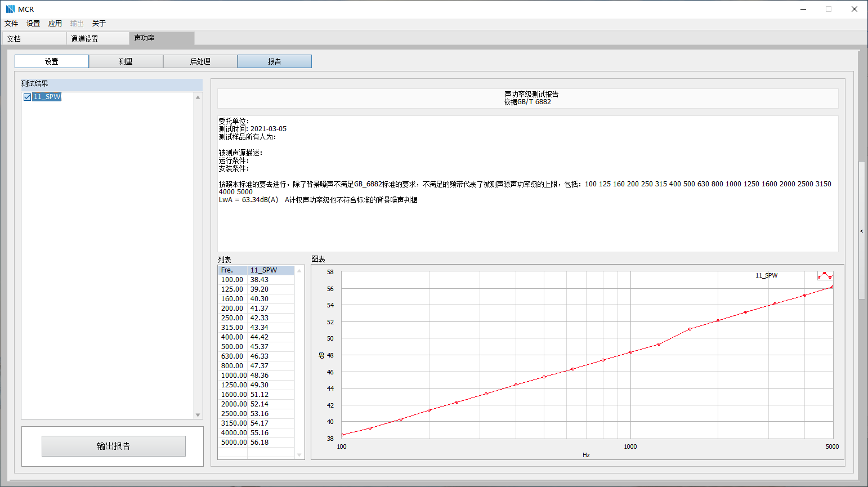Go to the 测量 step
Screen dimensions: 868x487
126,61
